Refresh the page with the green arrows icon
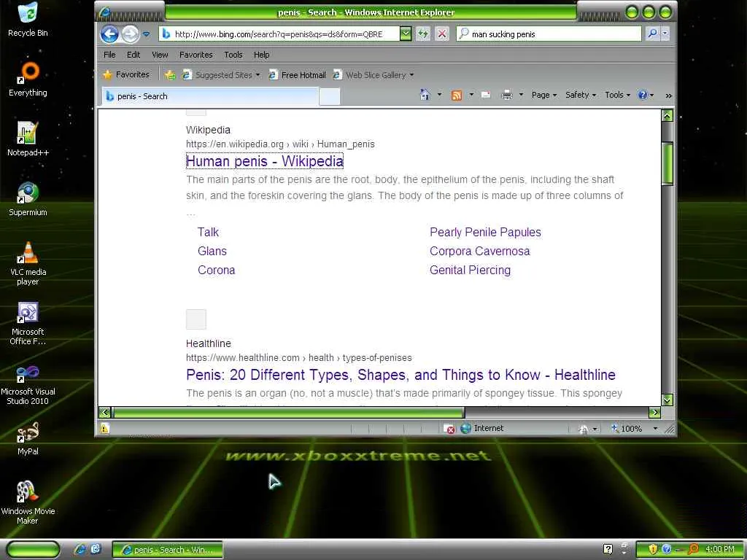The image size is (747, 560). point(422,34)
